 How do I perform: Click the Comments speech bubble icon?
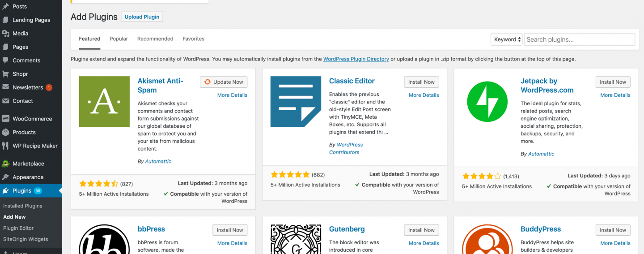(x=5, y=60)
